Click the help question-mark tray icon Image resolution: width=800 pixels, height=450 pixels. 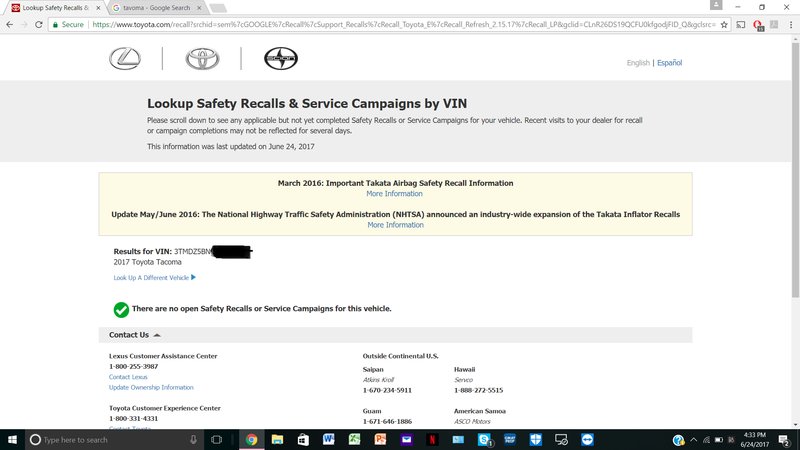(x=678, y=440)
